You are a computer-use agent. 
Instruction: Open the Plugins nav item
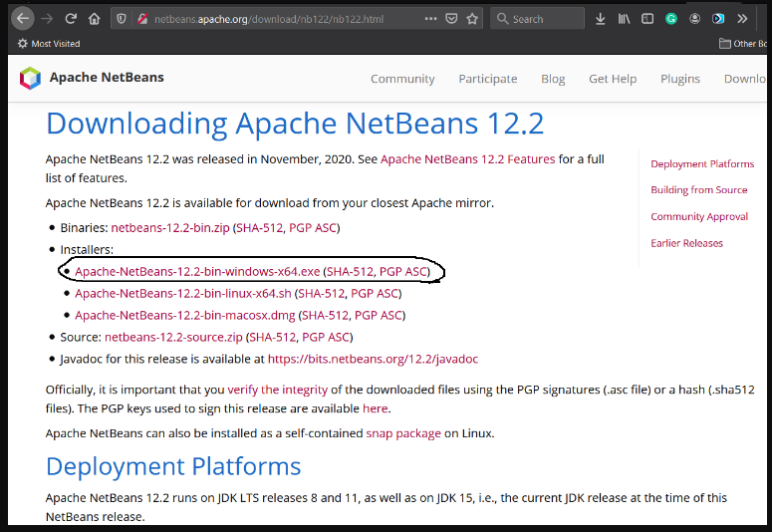tap(680, 79)
